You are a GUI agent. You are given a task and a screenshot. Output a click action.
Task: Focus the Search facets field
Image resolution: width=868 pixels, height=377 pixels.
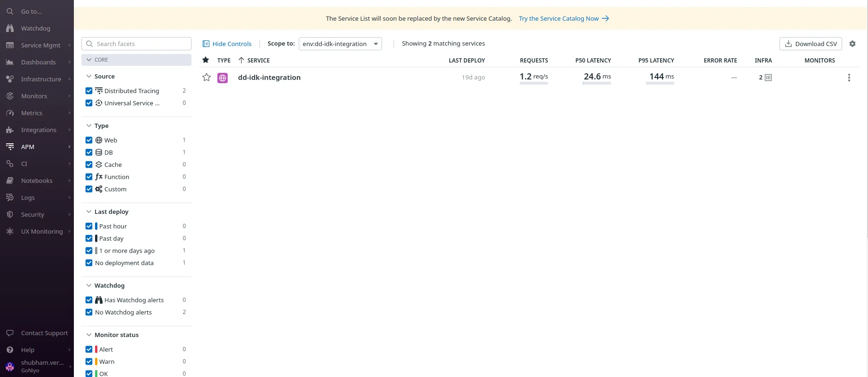coord(136,44)
